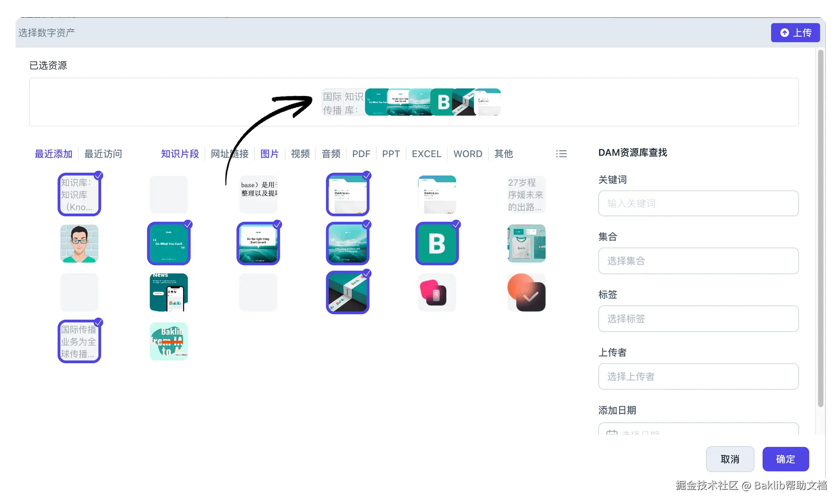Viewport: 840px width, 504px height.
Task: Select the News phone mockup thumbnail
Action: tap(169, 292)
